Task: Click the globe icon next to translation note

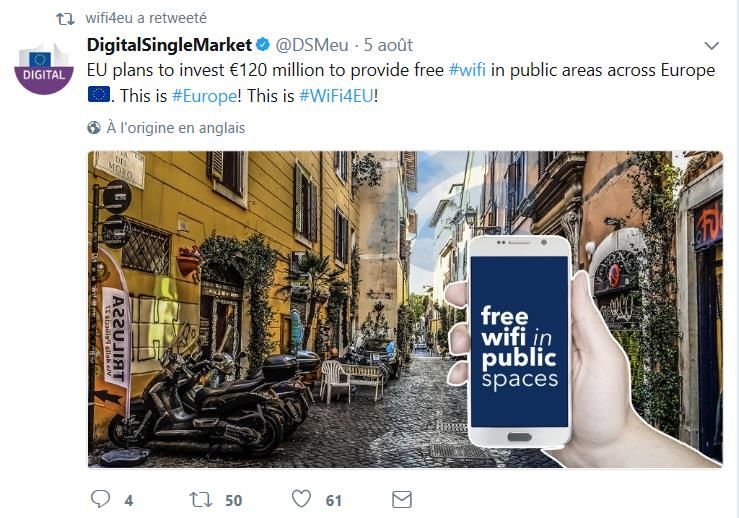Action: (x=94, y=128)
